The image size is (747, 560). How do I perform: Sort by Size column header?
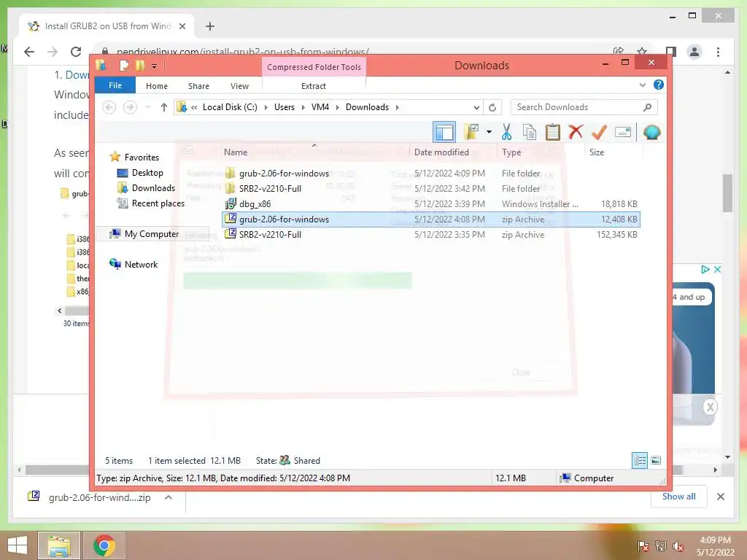(x=614, y=152)
